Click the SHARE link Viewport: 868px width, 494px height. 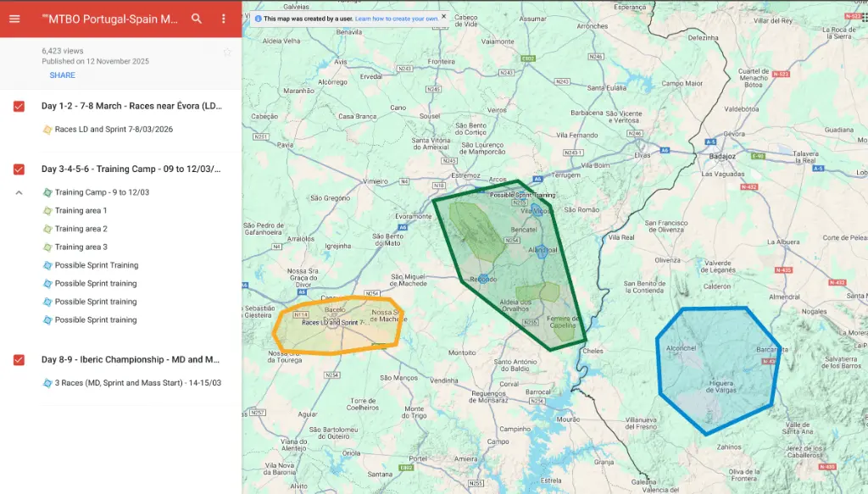coord(62,75)
